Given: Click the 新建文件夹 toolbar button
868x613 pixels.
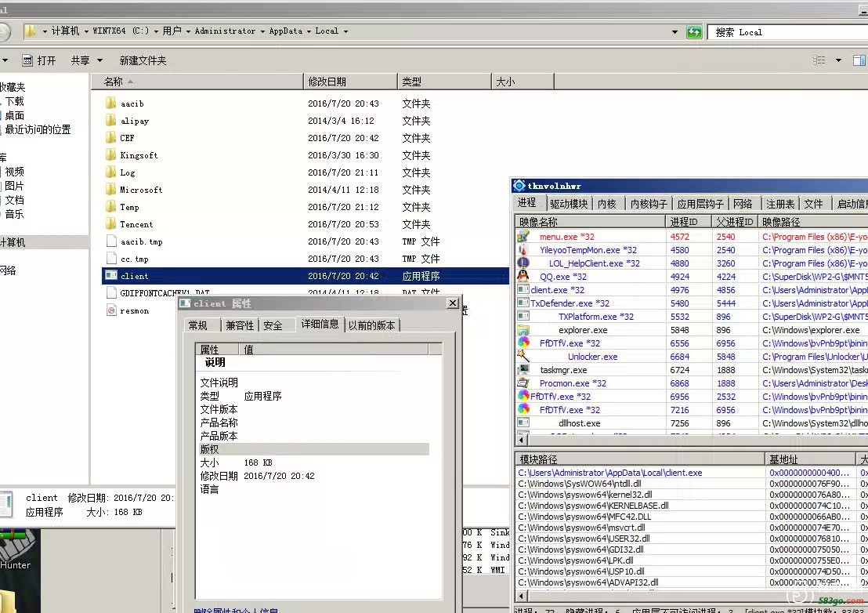Looking at the screenshot, I should 143,60.
